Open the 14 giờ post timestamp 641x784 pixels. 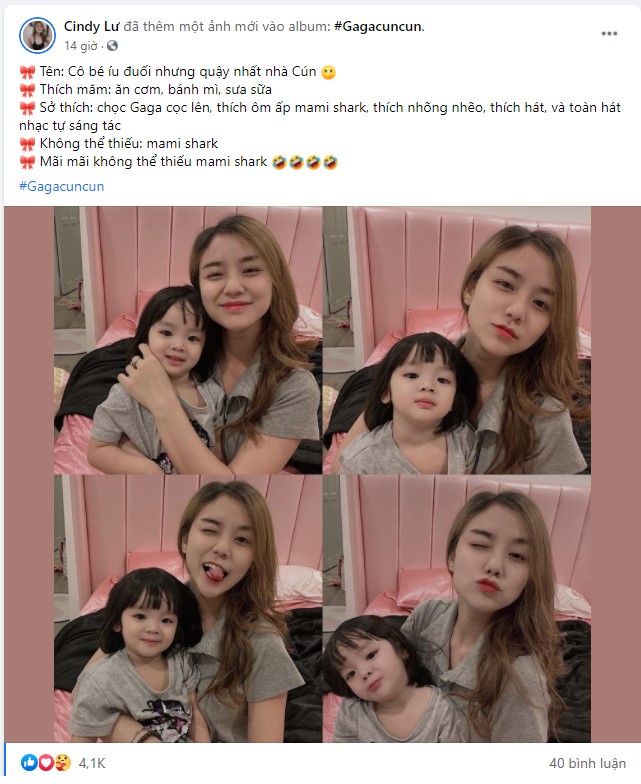pos(80,46)
